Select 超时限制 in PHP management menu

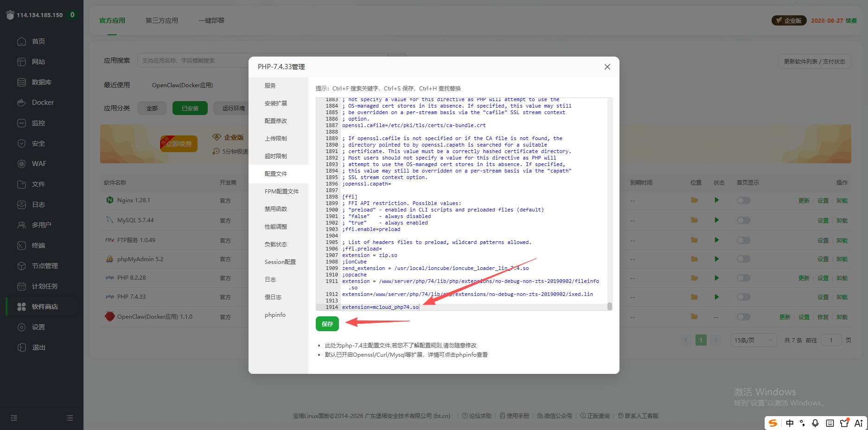(278, 156)
